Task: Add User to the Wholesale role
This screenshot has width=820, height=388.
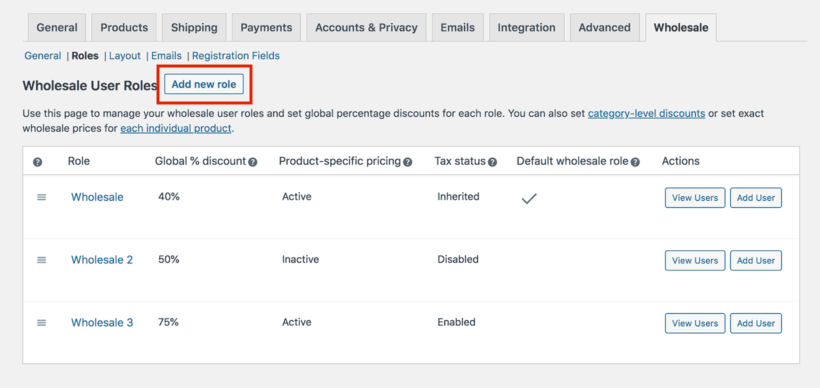Action: 756,198
